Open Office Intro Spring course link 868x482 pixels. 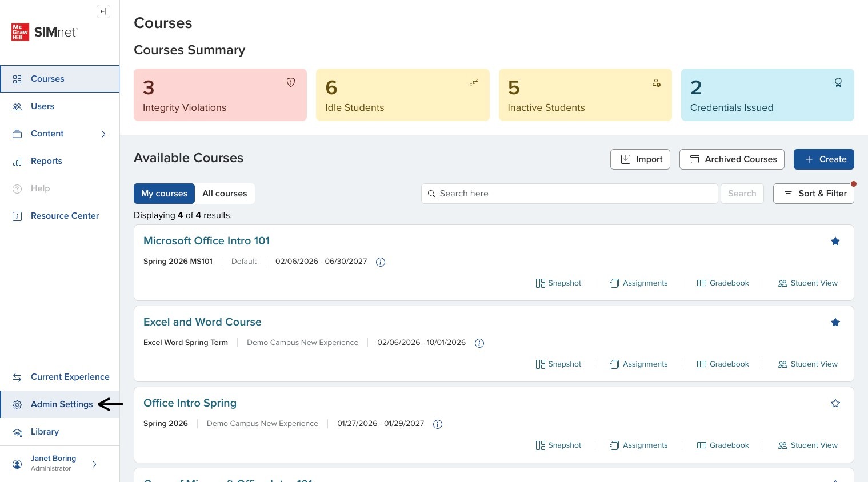190,403
